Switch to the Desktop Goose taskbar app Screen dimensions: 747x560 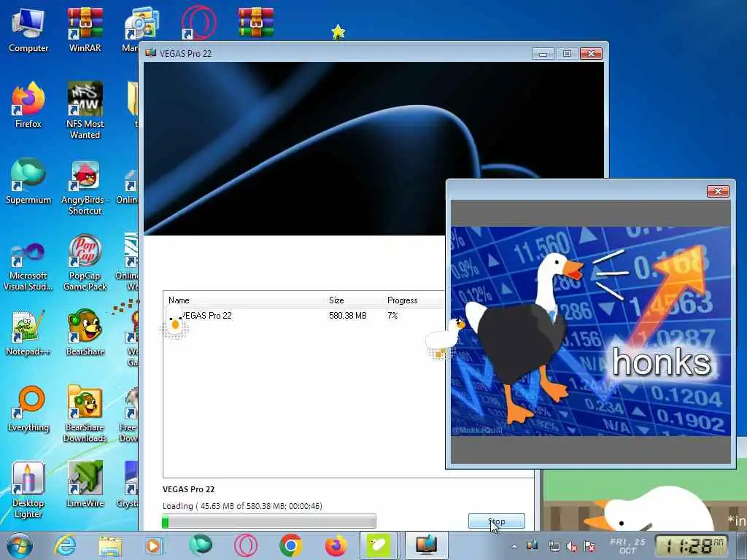pyautogui.click(x=379, y=545)
